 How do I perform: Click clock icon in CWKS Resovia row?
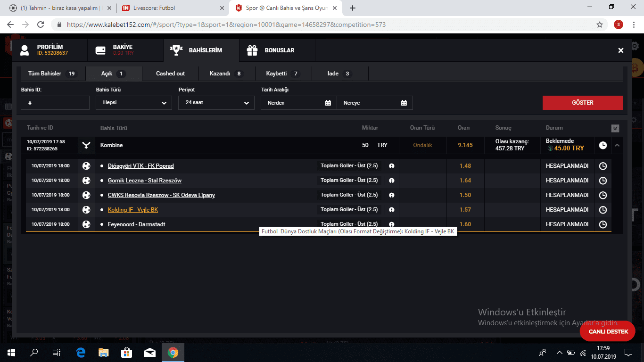tap(603, 195)
